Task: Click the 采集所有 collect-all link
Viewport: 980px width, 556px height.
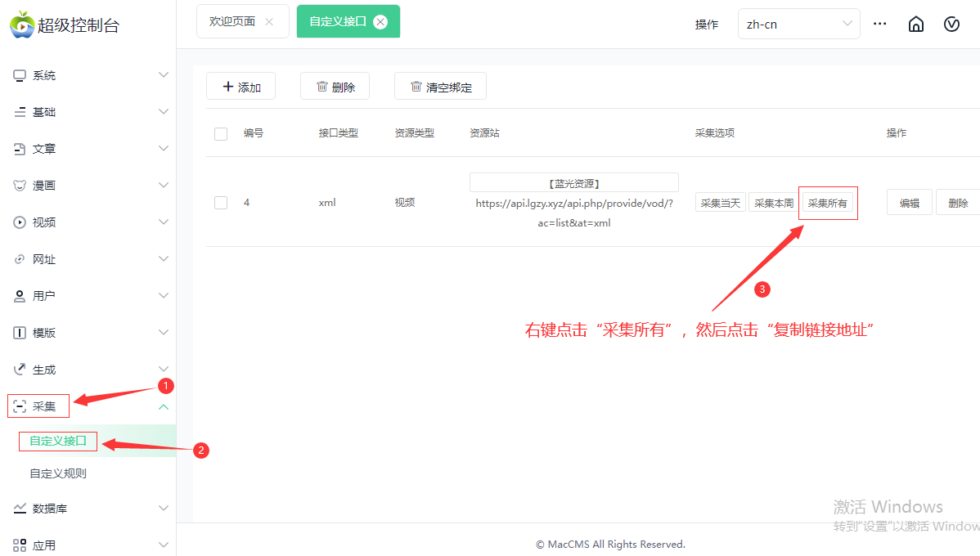Action: 827,202
